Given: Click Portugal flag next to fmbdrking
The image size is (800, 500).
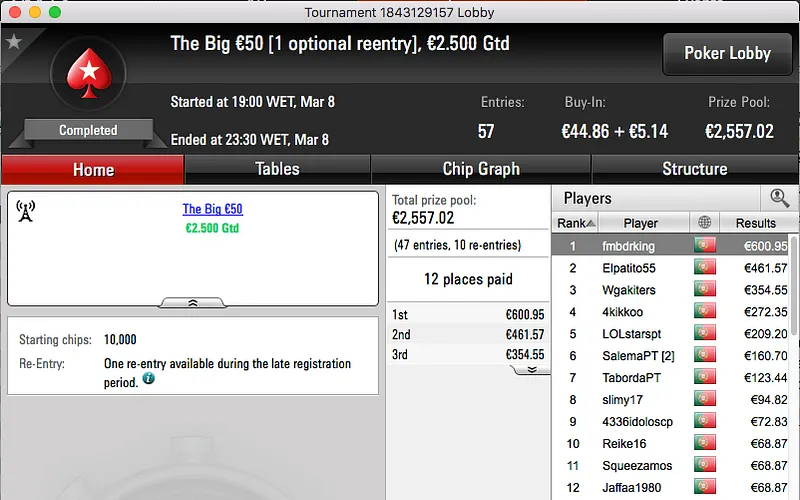Looking at the screenshot, I should pos(705,245).
